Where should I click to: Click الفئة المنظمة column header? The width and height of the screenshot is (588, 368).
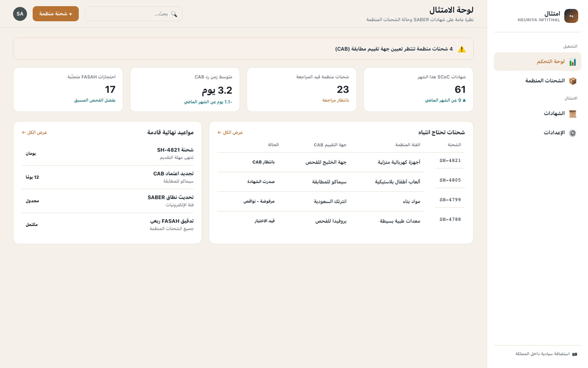[408, 144]
